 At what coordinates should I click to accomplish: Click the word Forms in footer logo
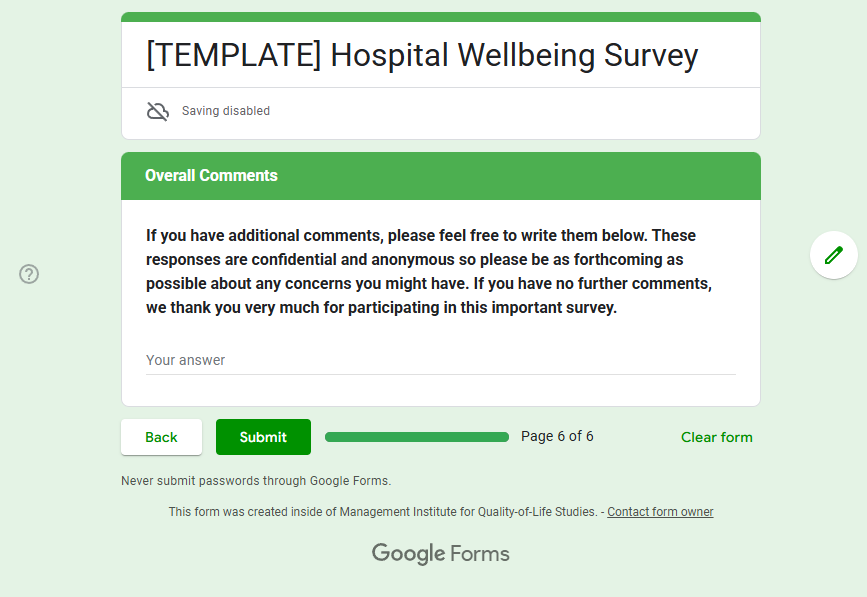pos(480,553)
